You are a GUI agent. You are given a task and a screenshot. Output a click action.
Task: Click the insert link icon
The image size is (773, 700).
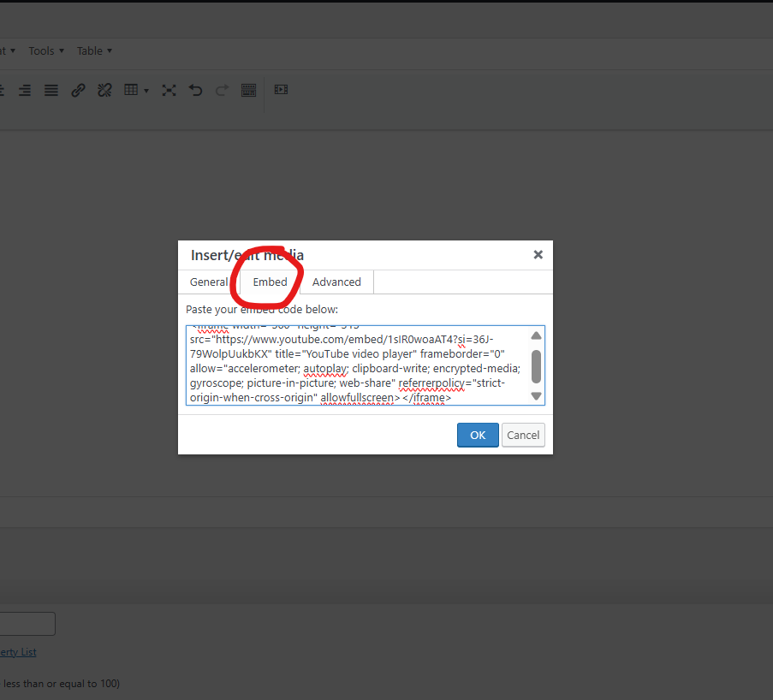(x=78, y=90)
